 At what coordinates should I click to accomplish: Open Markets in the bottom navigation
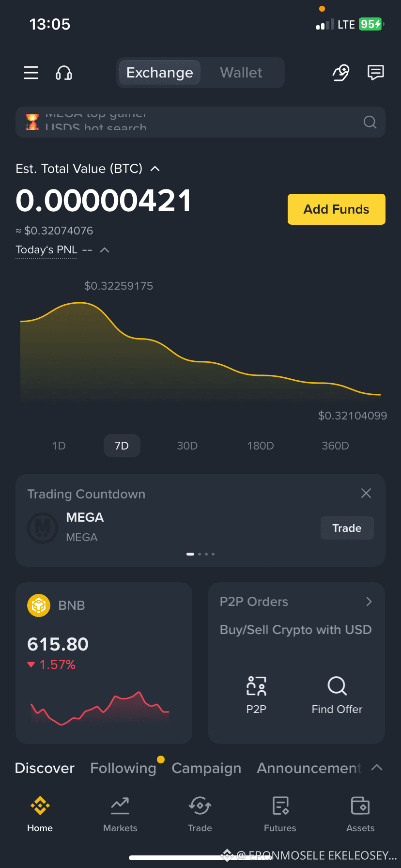tap(120, 815)
